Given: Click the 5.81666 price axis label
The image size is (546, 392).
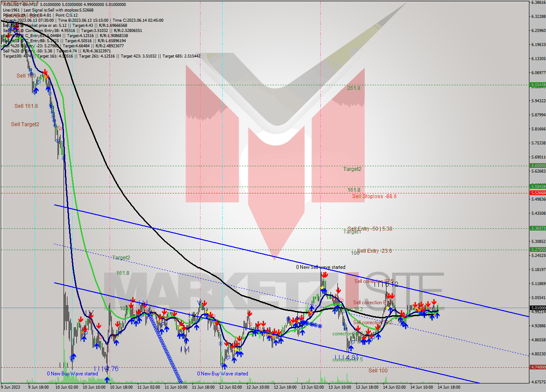Looking at the screenshot, I should [538, 129].
